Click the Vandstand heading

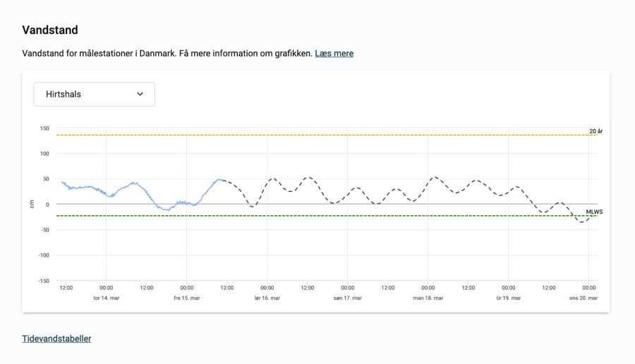point(50,30)
